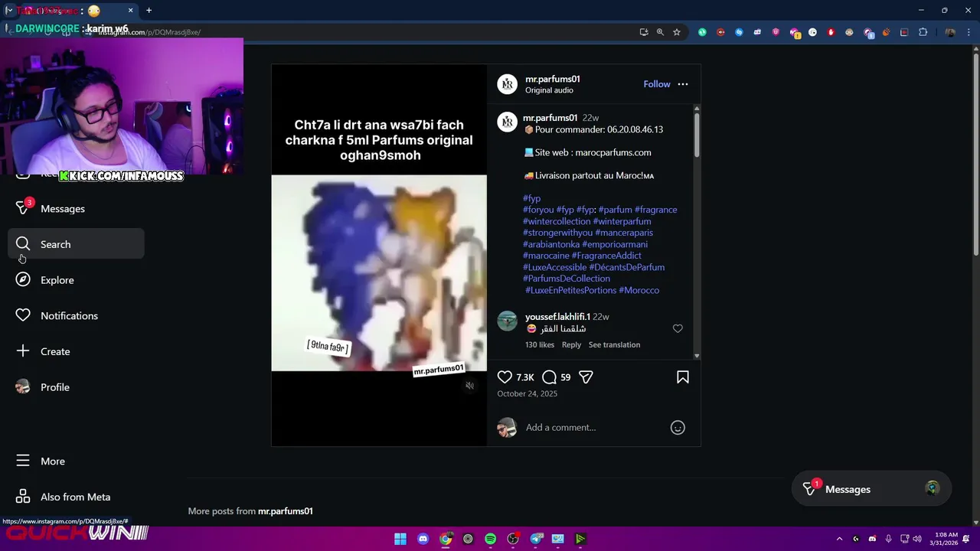Open Profile in the sidebar
The height and width of the screenshot is (551, 980).
75,387
